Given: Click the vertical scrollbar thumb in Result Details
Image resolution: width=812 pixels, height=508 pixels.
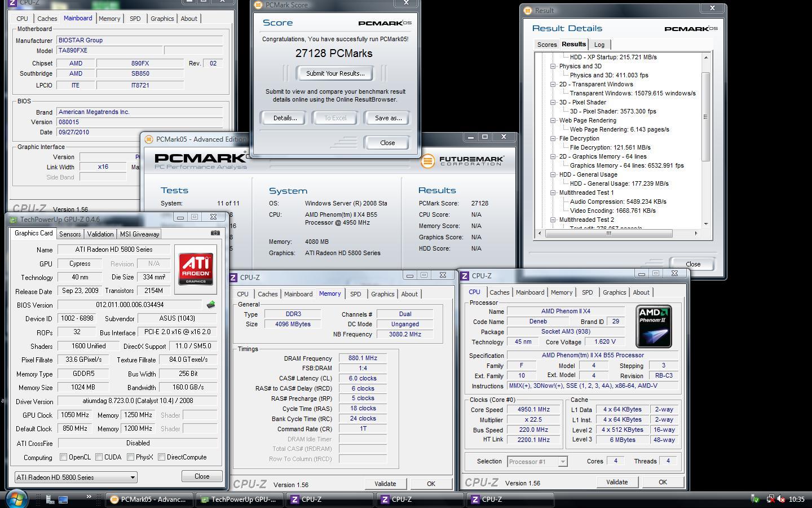Looking at the screenshot, I should [705, 116].
